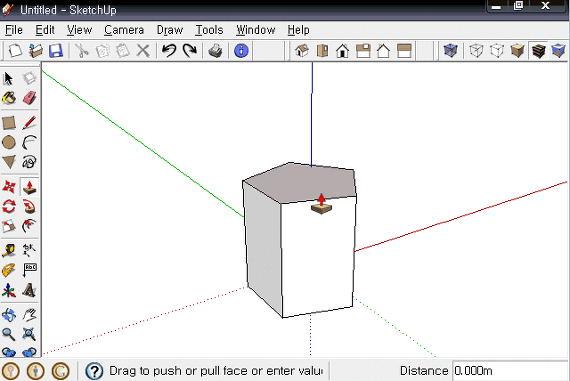Pick the Tape Measure tool

[9, 250]
